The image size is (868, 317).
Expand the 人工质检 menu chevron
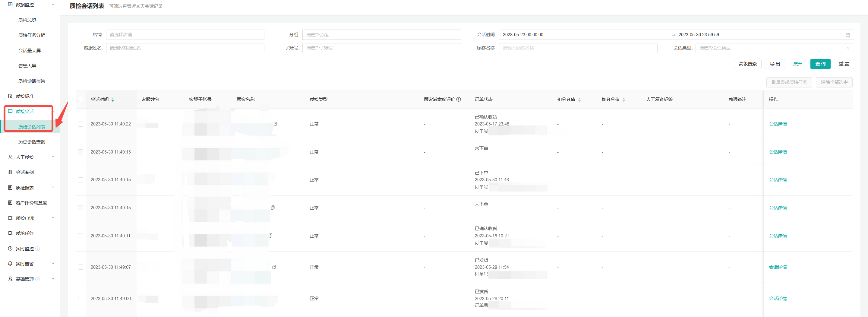coord(53,157)
